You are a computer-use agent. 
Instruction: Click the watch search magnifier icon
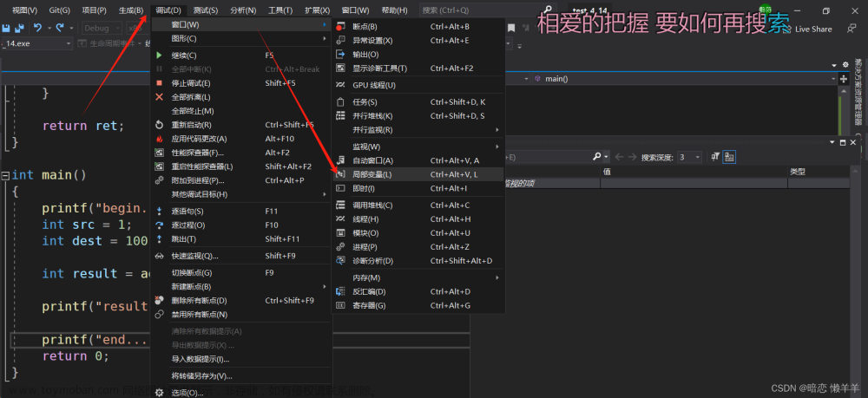[x=597, y=157]
